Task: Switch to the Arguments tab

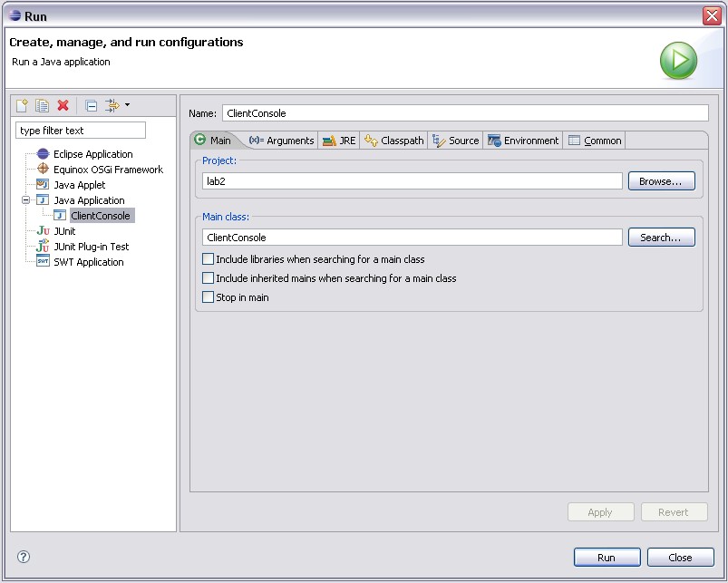Action: [x=282, y=141]
